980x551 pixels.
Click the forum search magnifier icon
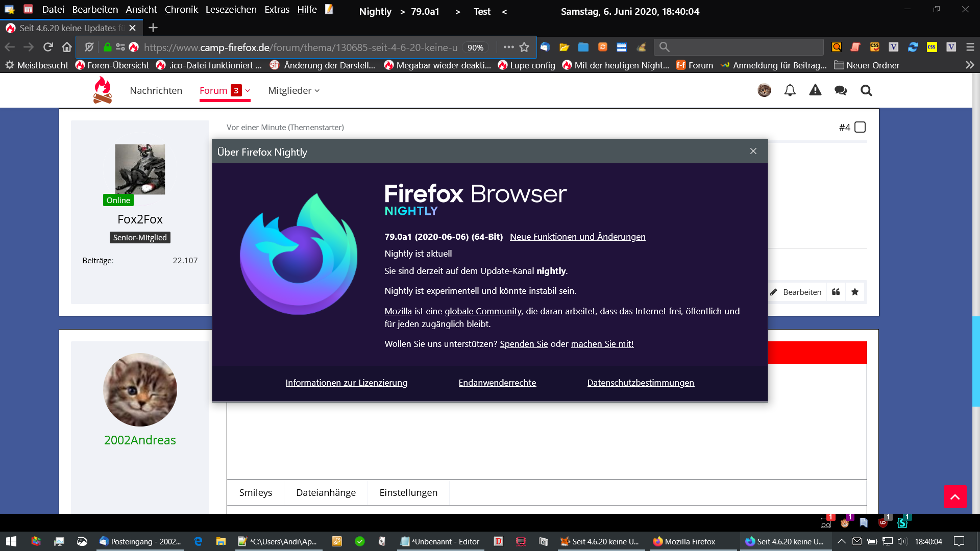[x=866, y=91]
